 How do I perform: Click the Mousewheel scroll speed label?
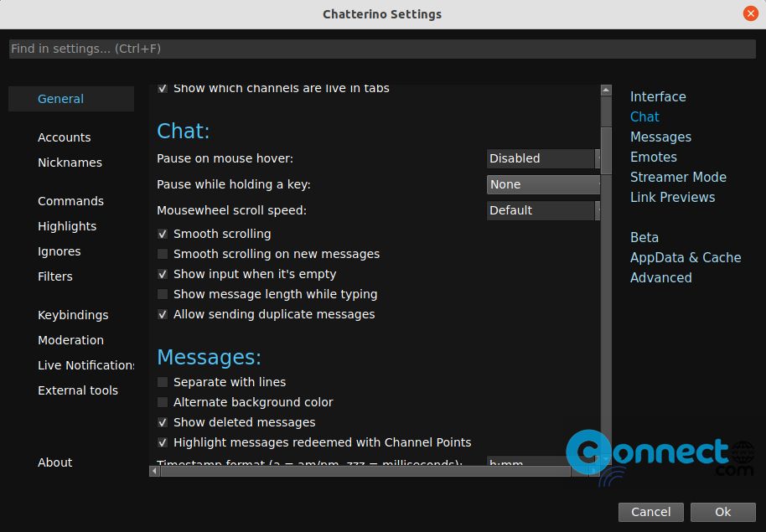tap(231, 210)
